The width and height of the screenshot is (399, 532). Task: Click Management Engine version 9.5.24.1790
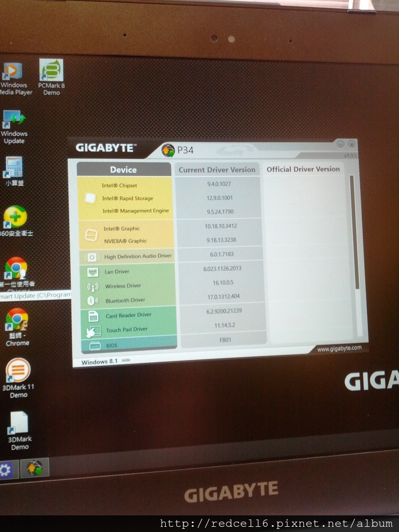click(220, 212)
